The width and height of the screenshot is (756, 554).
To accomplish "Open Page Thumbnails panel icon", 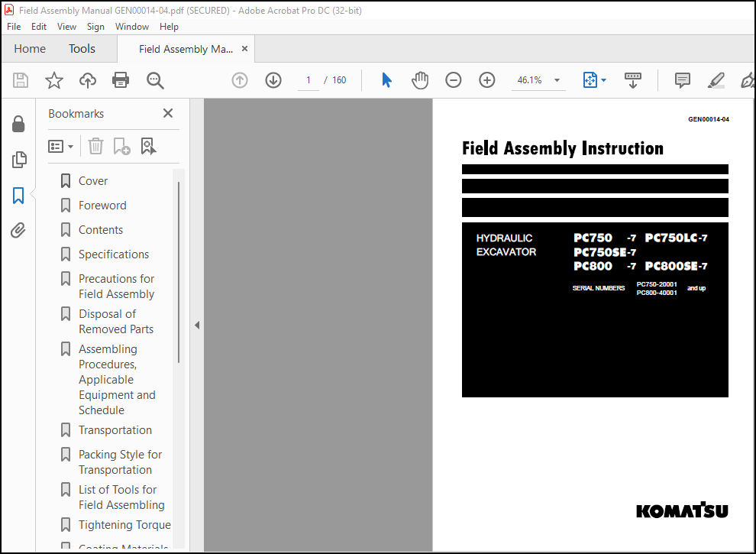I will [19, 159].
